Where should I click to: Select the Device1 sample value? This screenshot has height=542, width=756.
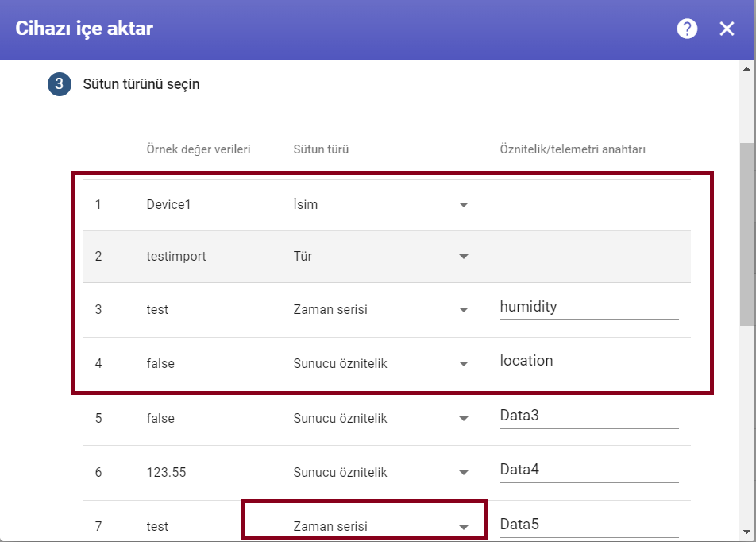[x=168, y=204]
